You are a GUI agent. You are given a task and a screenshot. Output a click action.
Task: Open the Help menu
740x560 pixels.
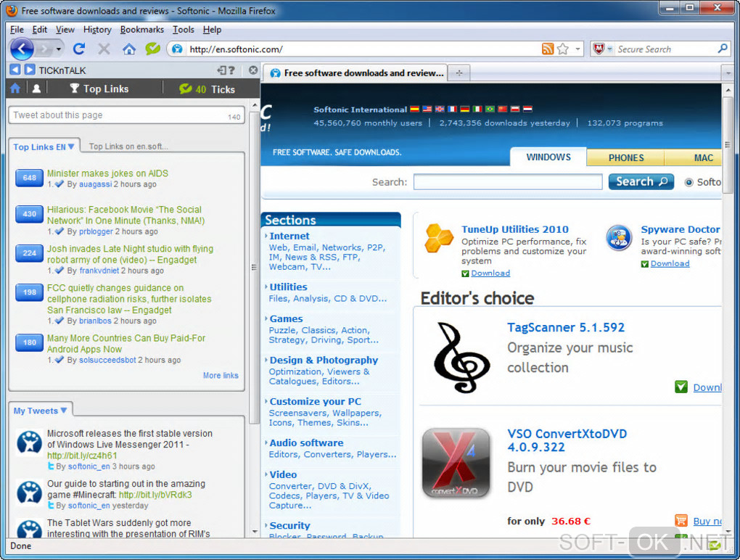[x=212, y=30]
